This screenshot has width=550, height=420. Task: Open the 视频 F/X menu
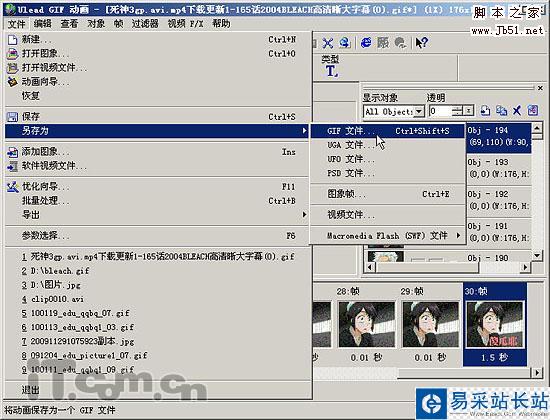185,24
